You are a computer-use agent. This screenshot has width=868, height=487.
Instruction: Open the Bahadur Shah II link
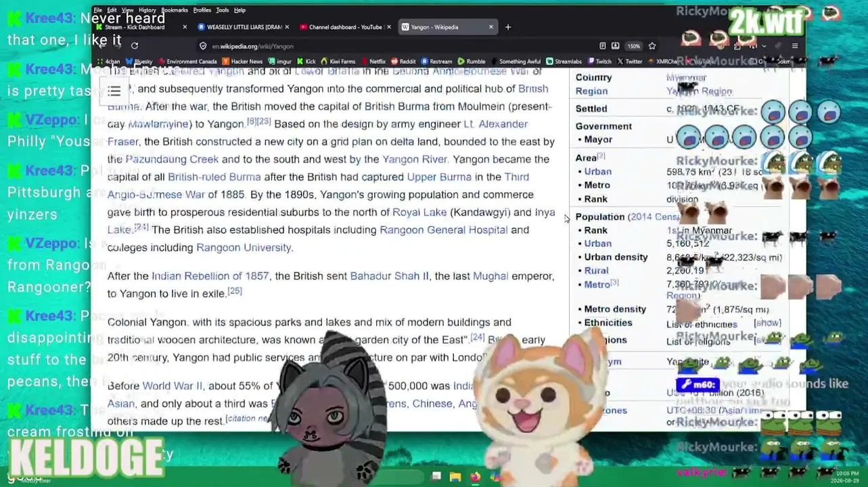point(389,276)
